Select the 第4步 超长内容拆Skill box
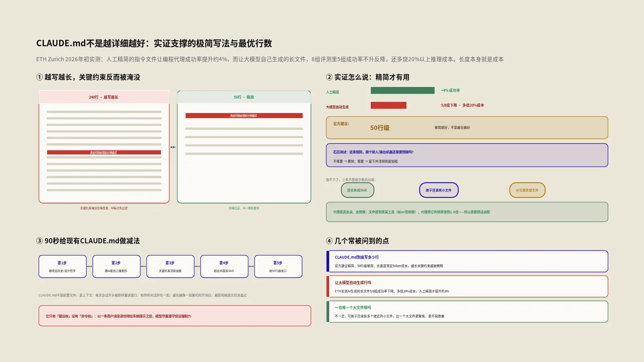The width and height of the screenshot is (644, 362). (x=224, y=266)
